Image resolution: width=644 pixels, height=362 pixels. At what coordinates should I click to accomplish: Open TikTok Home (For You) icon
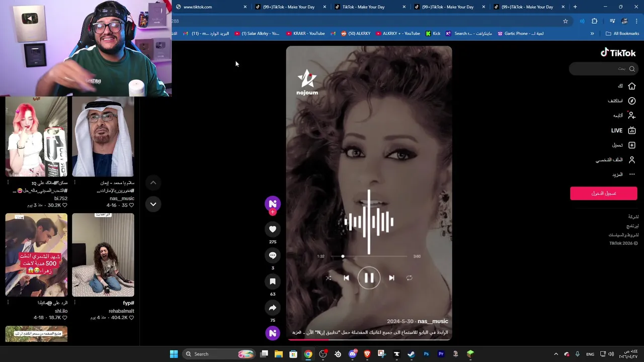coord(632,86)
